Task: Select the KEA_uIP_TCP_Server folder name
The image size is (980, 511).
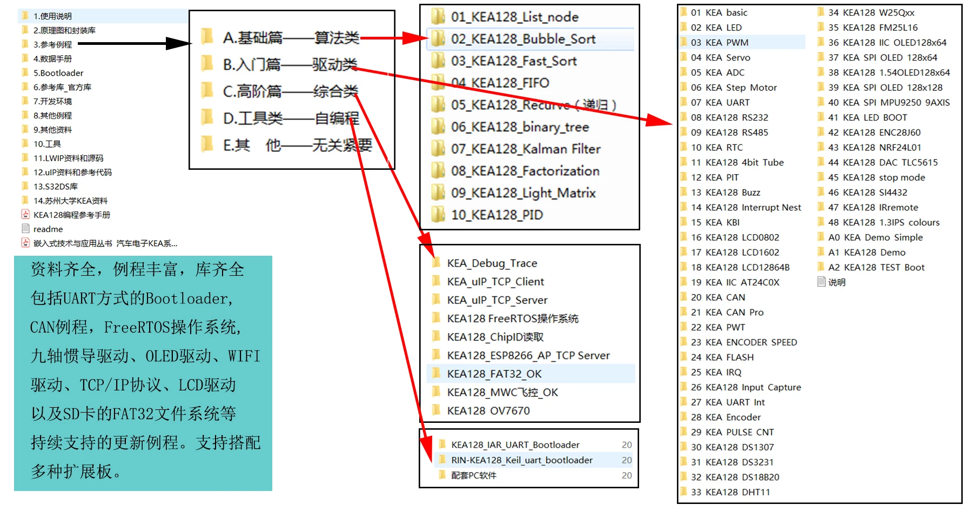Action: pyautogui.click(x=497, y=300)
